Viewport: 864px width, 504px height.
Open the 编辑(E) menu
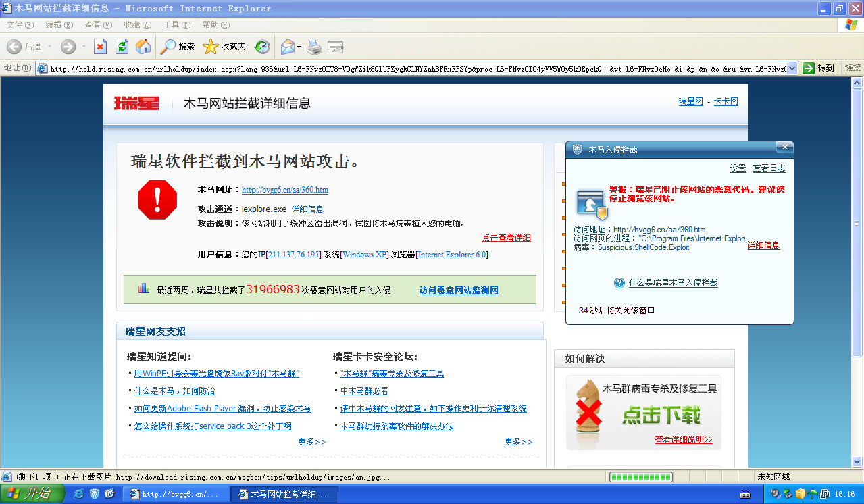coord(59,25)
